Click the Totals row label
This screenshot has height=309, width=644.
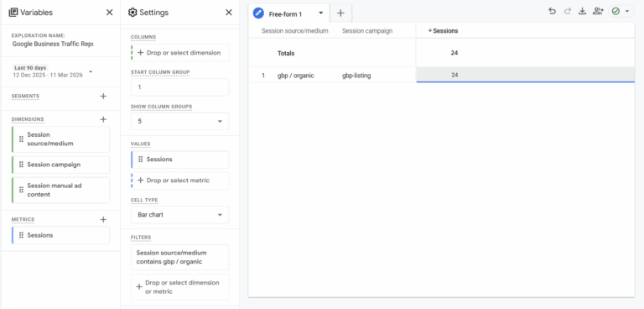[x=286, y=53]
